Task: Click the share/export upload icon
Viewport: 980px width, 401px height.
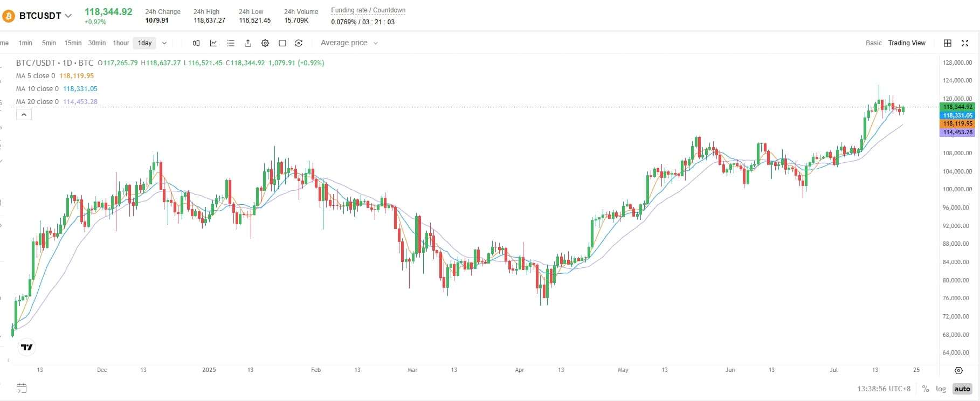Action: pos(248,43)
